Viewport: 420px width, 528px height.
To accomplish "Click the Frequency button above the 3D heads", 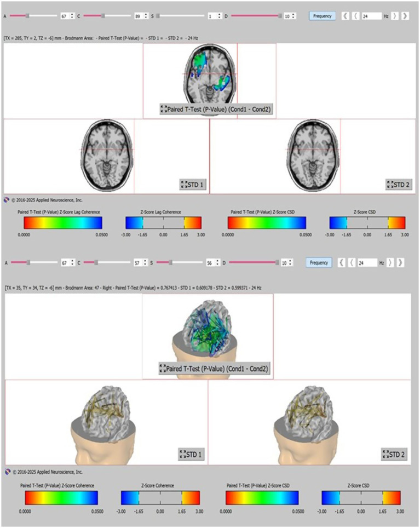I will (x=319, y=263).
